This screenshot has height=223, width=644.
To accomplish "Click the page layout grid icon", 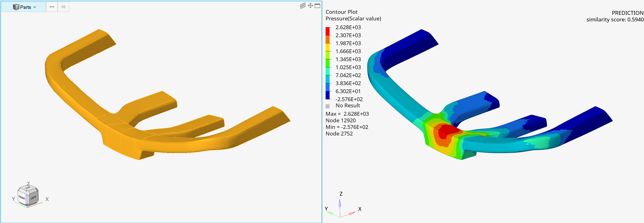I will [302, 6].
